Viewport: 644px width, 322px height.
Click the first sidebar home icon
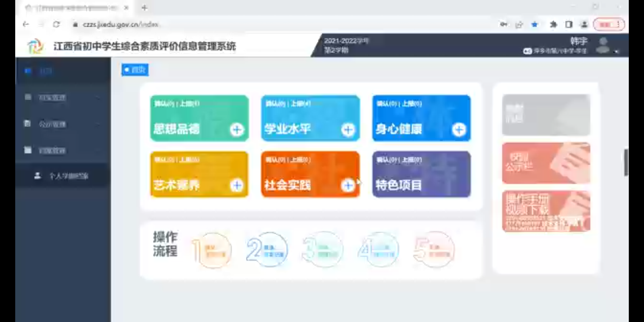[28, 71]
